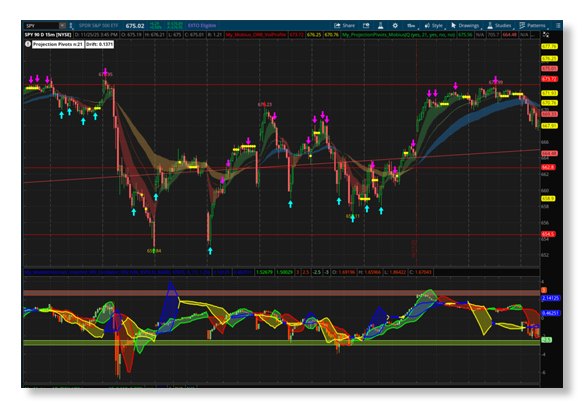Screen dimensions: 585x408
Task: Select the My_ProjectionPivots_MobiusJQ study label
Action: 398,35
